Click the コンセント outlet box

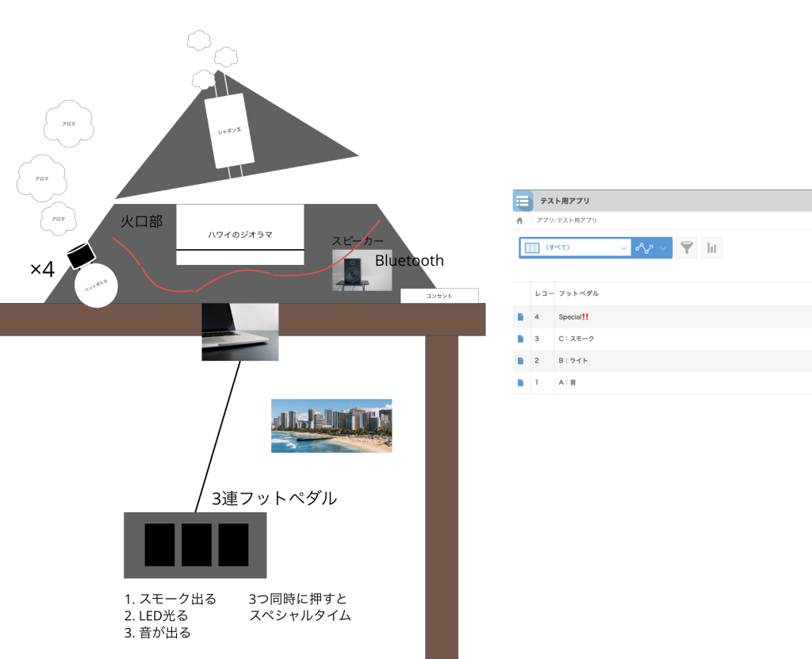coord(439,296)
